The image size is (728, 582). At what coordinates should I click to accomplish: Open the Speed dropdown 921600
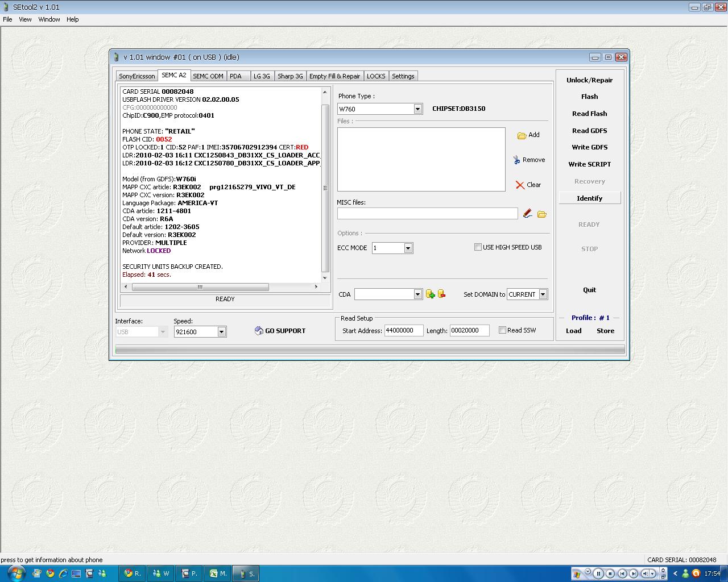coord(221,331)
